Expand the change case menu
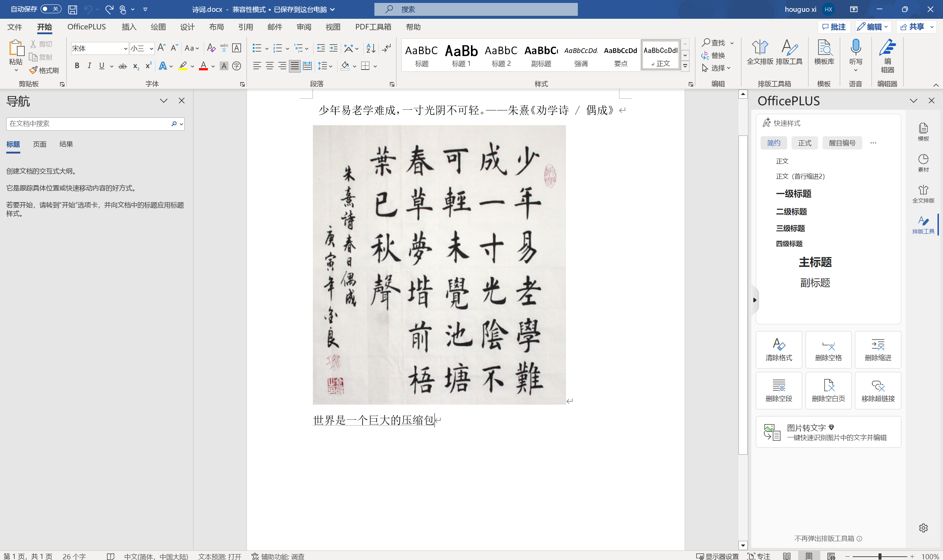 coord(191,48)
